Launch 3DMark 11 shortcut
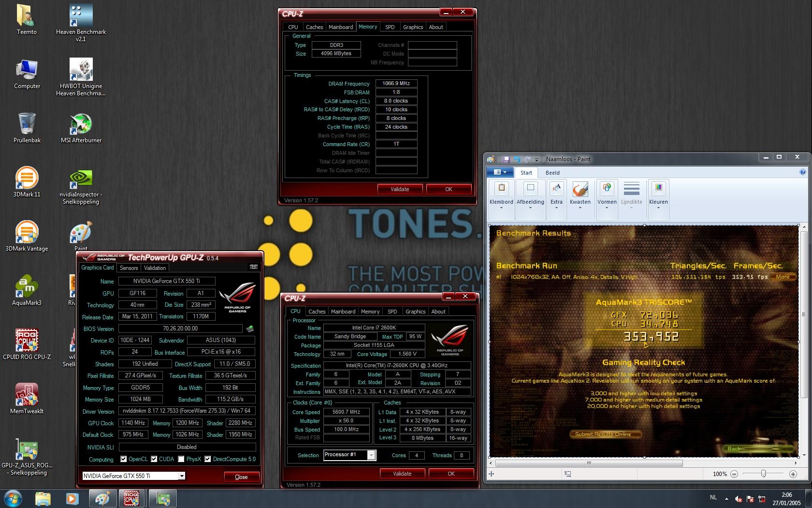812x508 pixels. 27,182
